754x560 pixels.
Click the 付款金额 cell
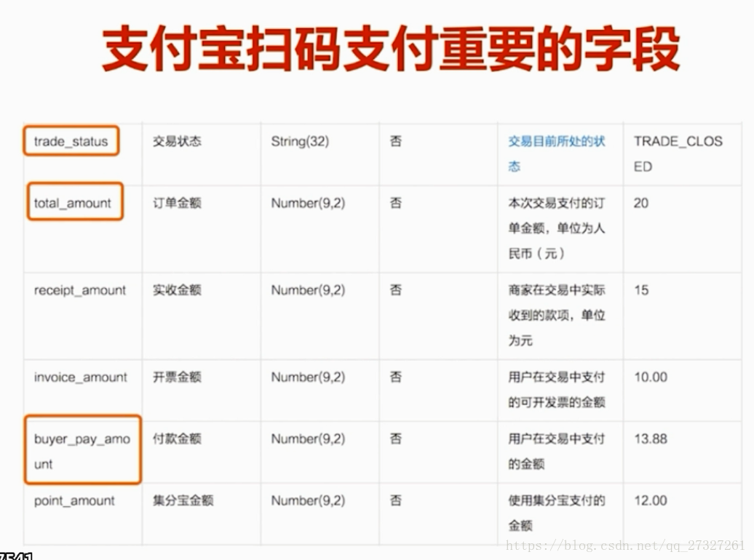[177, 439]
